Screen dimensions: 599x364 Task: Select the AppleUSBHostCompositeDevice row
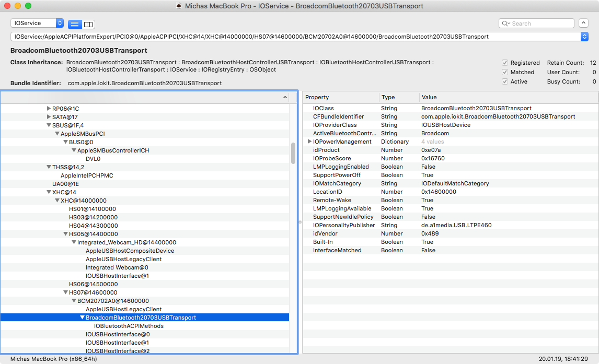(x=145, y=251)
